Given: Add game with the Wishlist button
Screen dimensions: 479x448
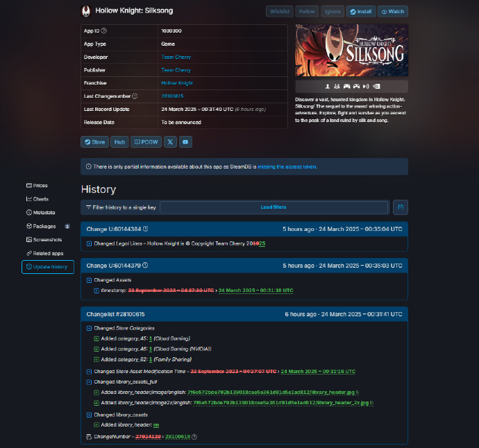Looking at the screenshot, I should [280, 12].
